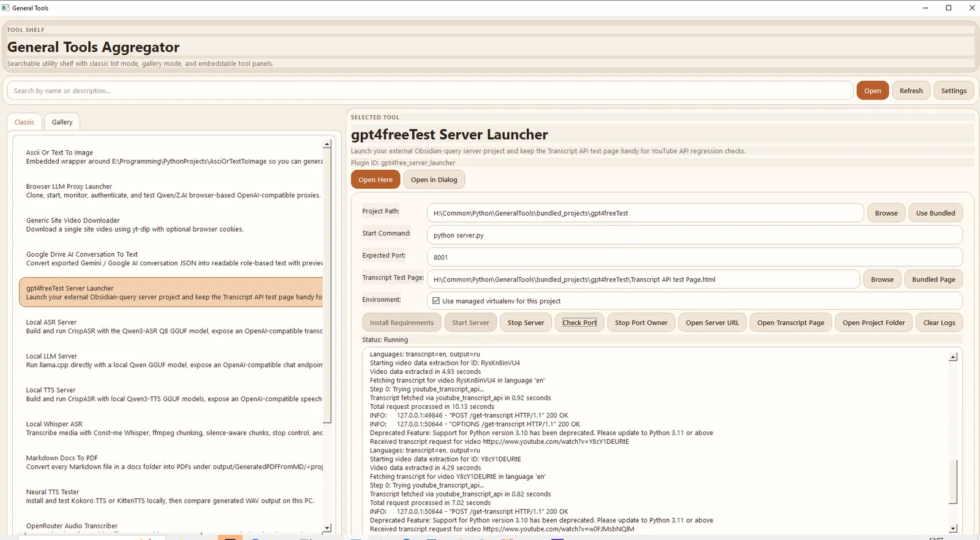Click log line 'Total request processed in 7.02 seconds'
Image resolution: width=980 pixels, height=540 pixels.
click(430, 503)
